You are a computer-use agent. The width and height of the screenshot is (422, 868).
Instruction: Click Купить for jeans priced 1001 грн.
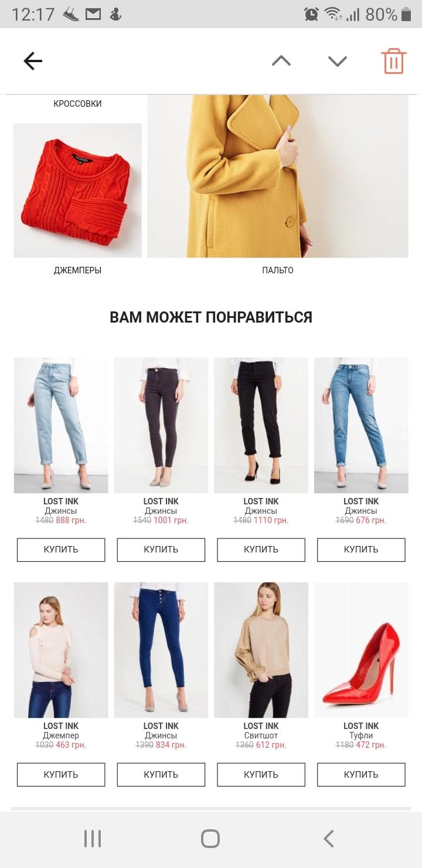pos(161,550)
